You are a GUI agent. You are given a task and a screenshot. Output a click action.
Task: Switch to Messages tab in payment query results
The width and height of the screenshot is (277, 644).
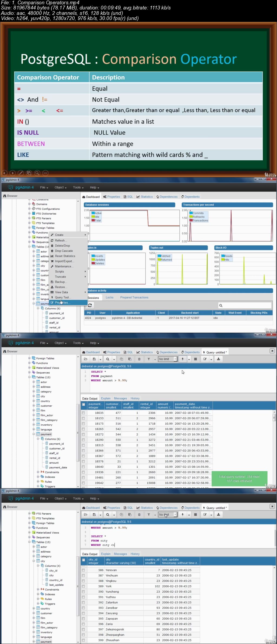point(120,398)
